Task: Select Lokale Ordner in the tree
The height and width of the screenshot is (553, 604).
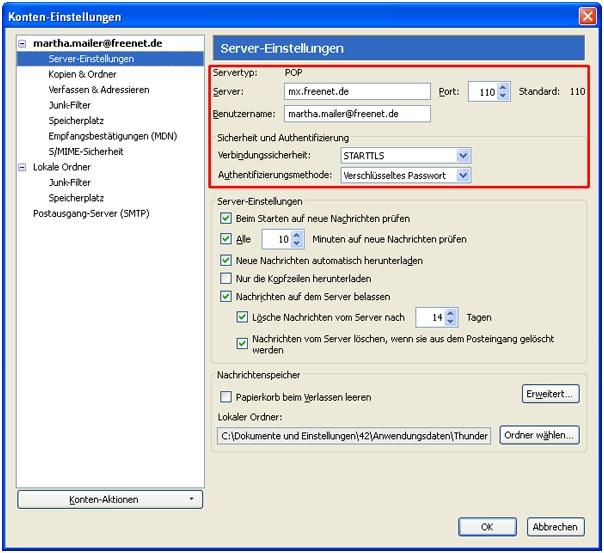Action: pos(62,167)
